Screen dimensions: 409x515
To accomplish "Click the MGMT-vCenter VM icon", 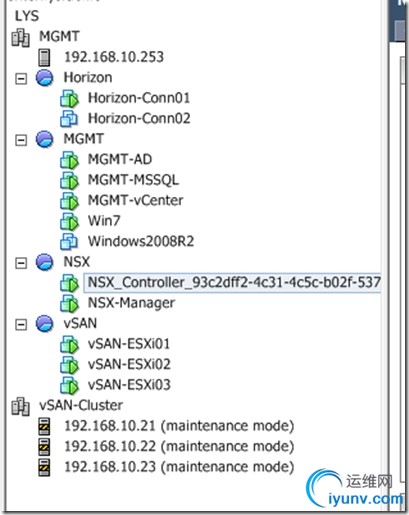I will [69, 201].
